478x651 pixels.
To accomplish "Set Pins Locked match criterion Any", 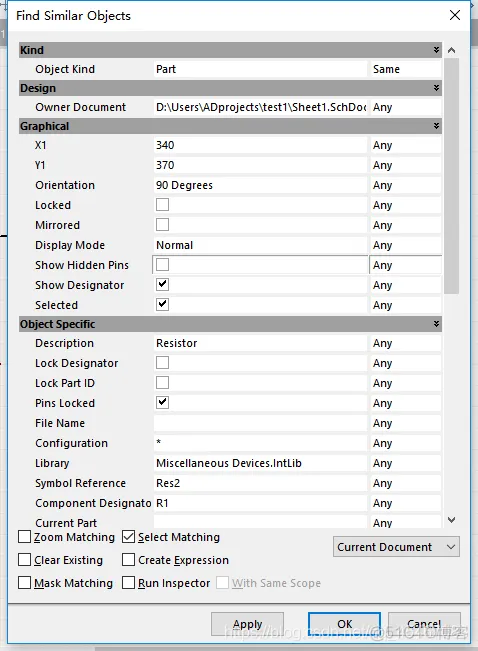I will coord(405,403).
